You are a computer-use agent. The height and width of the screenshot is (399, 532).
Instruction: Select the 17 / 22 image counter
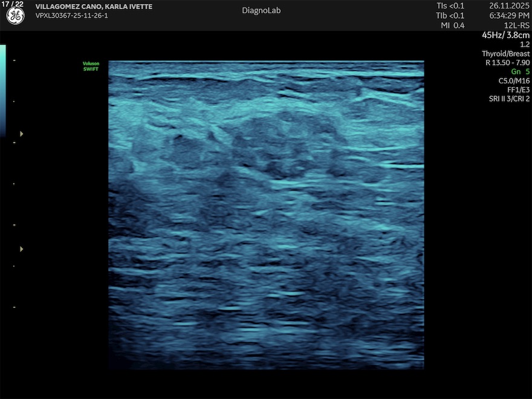[x=11, y=4]
